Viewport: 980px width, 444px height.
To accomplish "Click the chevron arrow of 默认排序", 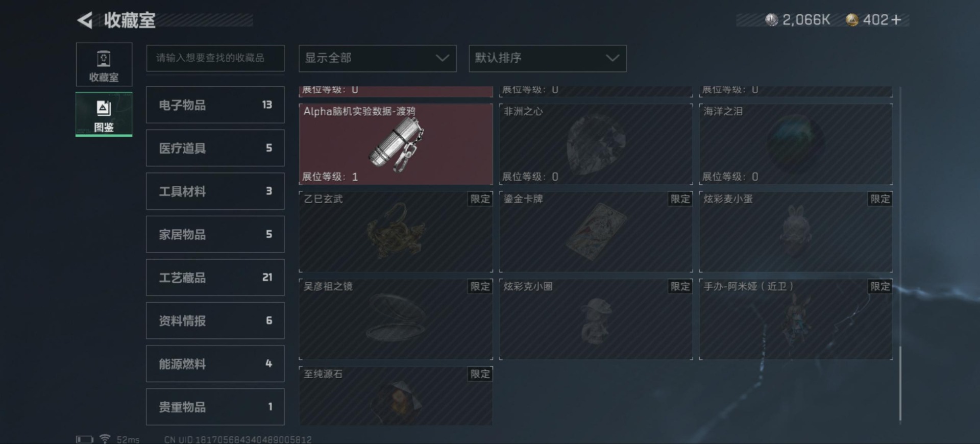I will [612, 58].
